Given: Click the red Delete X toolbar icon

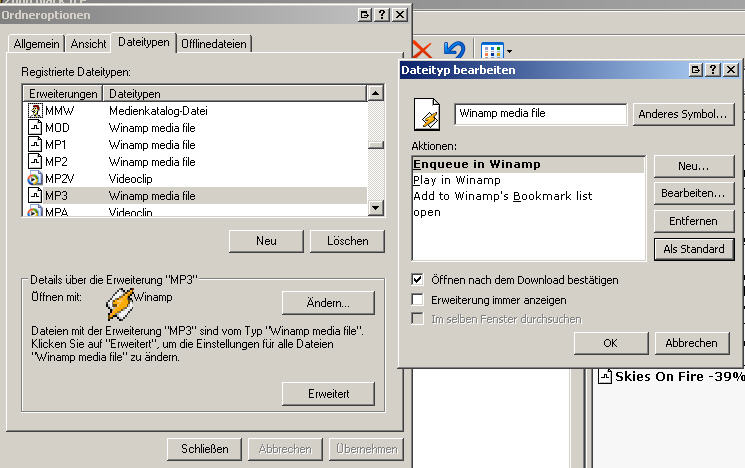Looking at the screenshot, I should [x=422, y=49].
